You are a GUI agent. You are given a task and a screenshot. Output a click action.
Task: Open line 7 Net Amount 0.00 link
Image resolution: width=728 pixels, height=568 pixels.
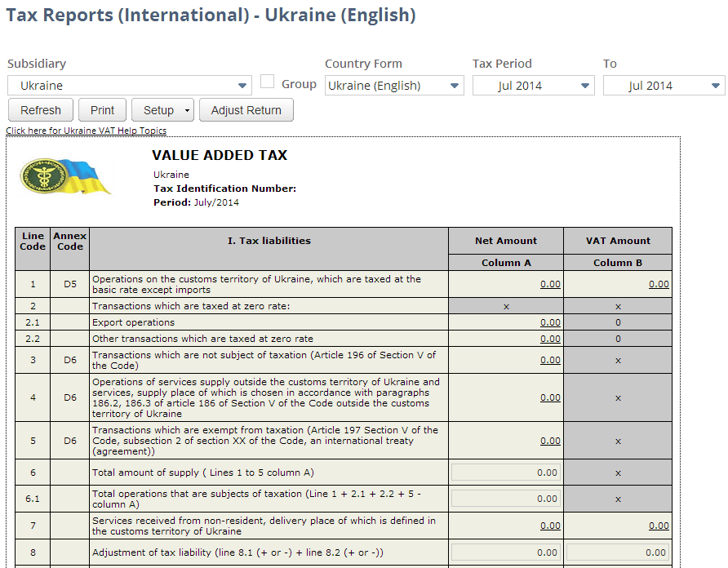point(550,526)
